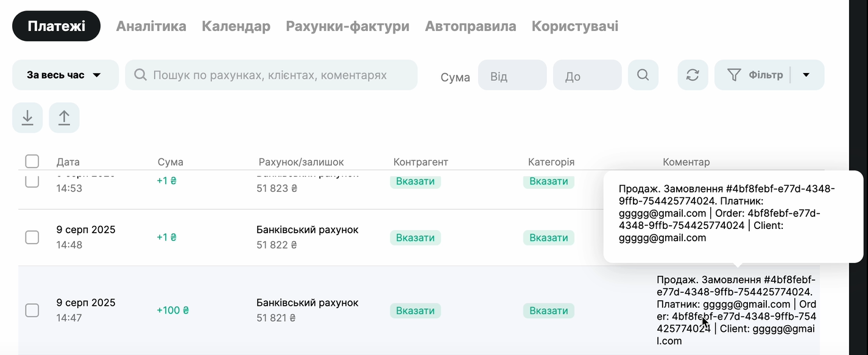The width and height of the screenshot is (868, 355).
Task: Open the Аналітика tab
Action: point(151,26)
